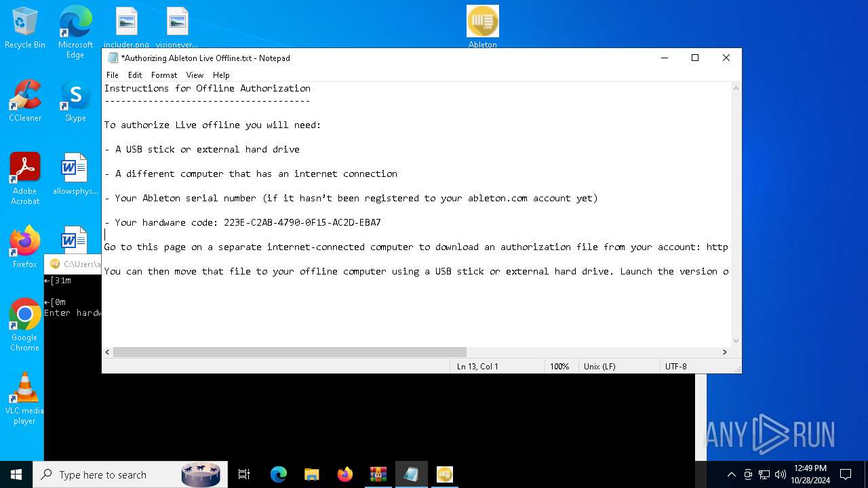Maximize the Notepad window
868x488 pixels.
pos(695,58)
